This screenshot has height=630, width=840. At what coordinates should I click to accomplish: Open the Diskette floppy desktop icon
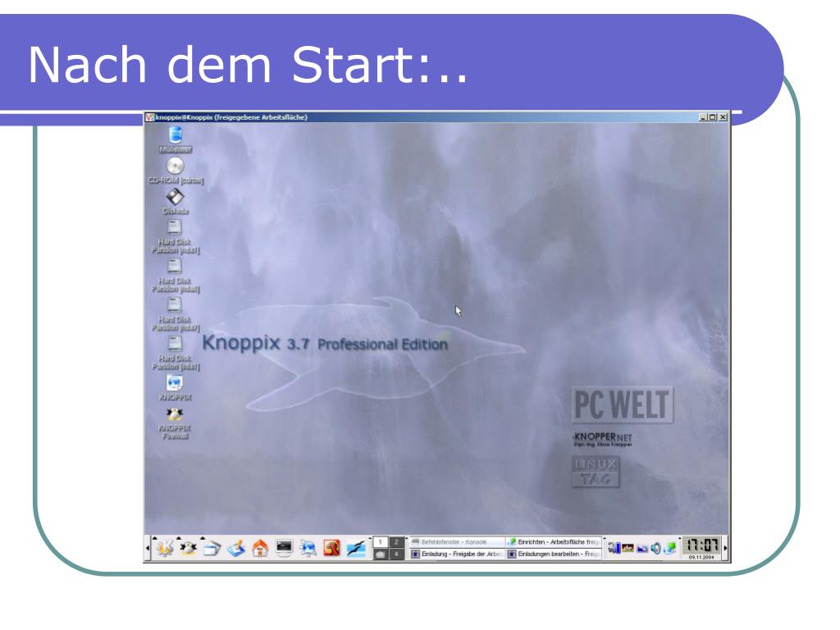176,202
